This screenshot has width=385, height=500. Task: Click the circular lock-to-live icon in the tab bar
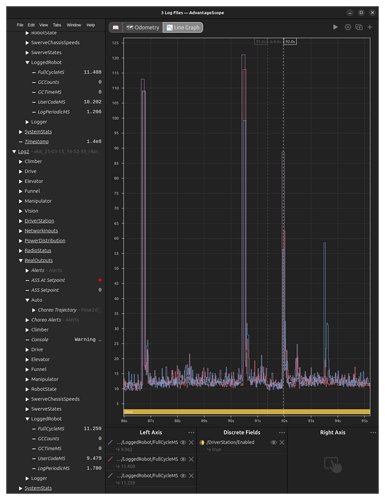(x=348, y=27)
